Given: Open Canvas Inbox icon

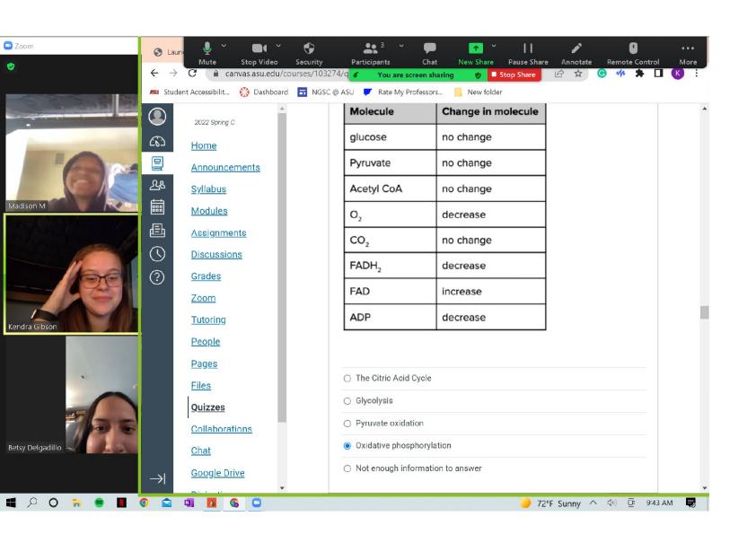Looking at the screenshot, I should [x=157, y=231].
